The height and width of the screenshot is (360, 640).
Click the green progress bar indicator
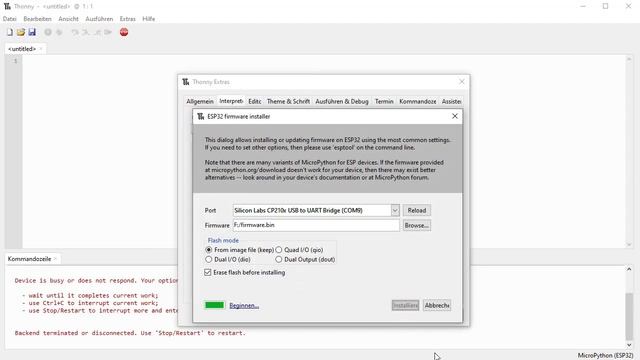(215, 305)
